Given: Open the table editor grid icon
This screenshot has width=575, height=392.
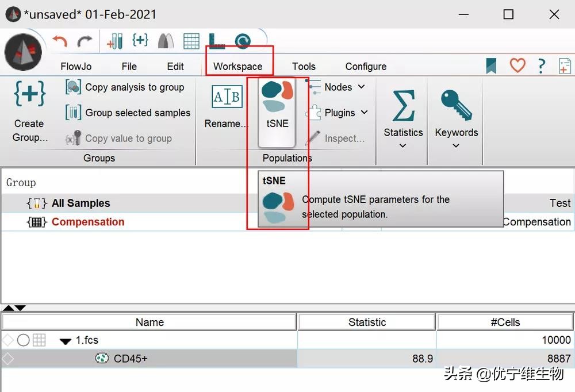Looking at the screenshot, I should coord(191,41).
